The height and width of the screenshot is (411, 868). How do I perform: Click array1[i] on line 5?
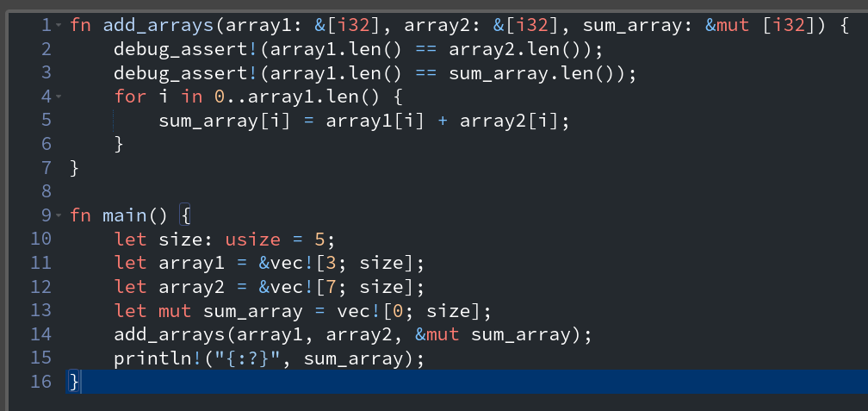pyautogui.click(x=375, y=121)
